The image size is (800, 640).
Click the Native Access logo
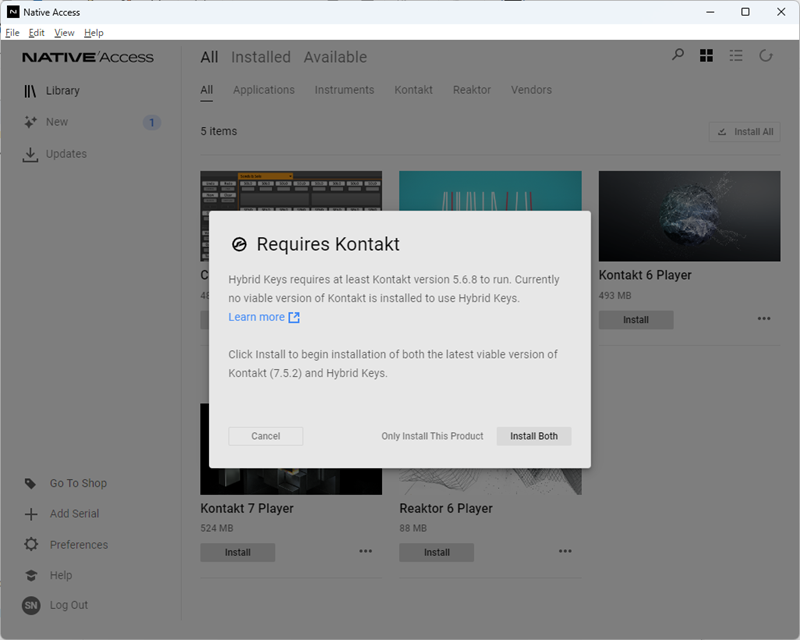pyautogui.click(x=88, y=57)
